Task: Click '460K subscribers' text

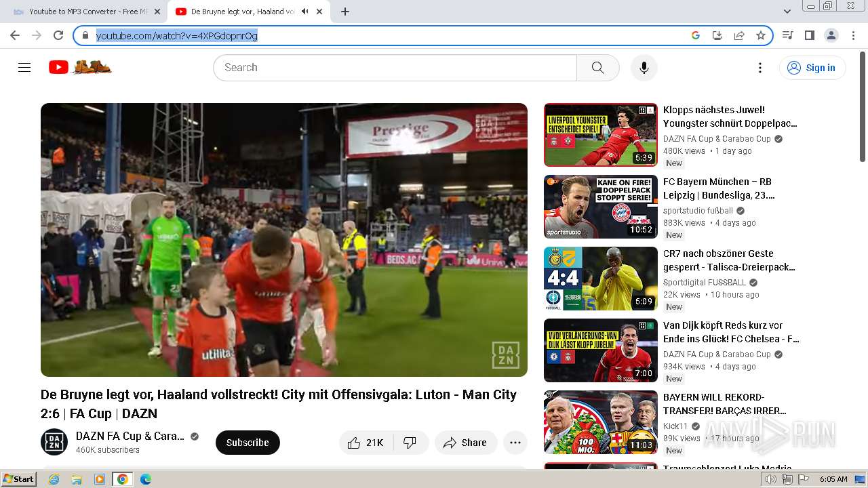Action: click(x=108, y=450)
